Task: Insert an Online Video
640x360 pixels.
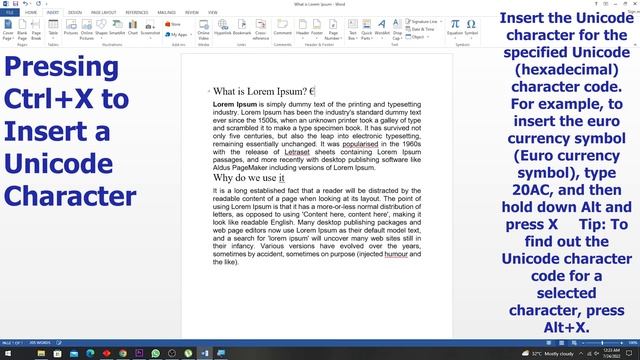Action: coord(203,30)
